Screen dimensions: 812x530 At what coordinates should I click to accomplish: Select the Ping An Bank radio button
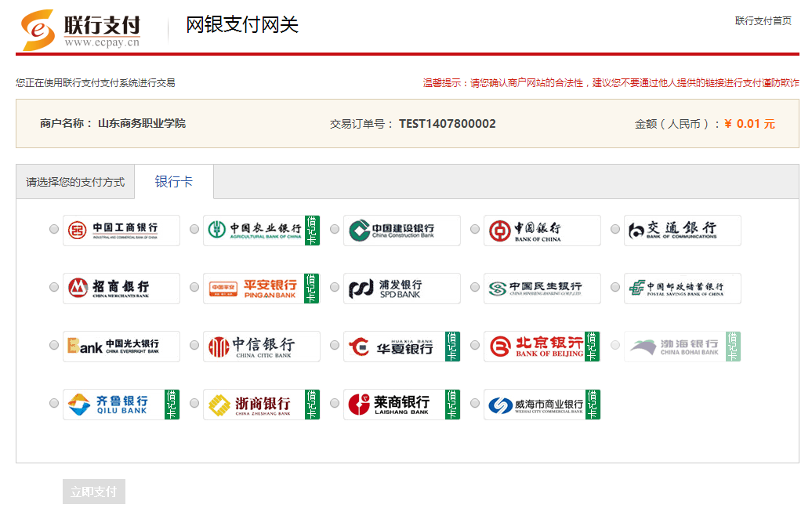click(194, 287)
